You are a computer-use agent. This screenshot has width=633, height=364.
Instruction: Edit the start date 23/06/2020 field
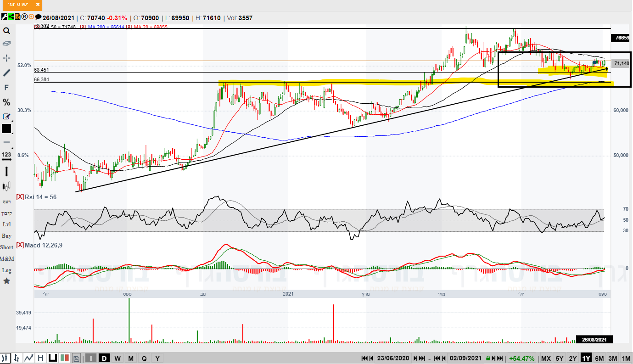point(393,358)
